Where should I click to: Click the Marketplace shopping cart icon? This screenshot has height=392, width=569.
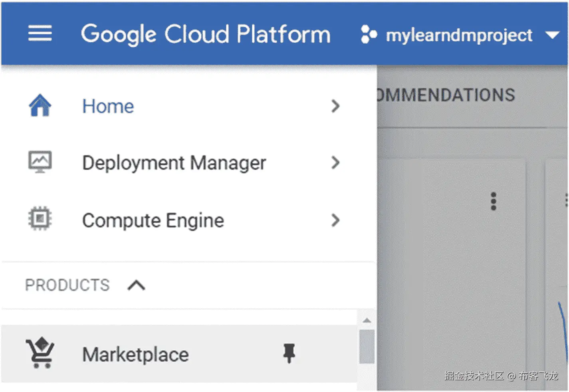point(40,353)
